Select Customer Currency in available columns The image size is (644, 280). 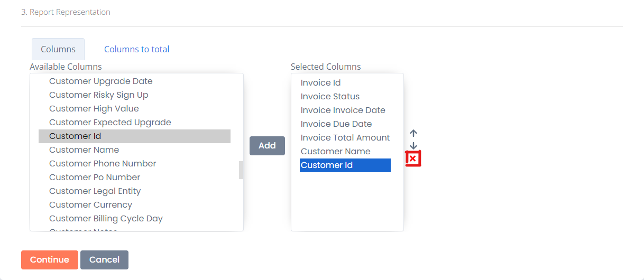[134, 205]
